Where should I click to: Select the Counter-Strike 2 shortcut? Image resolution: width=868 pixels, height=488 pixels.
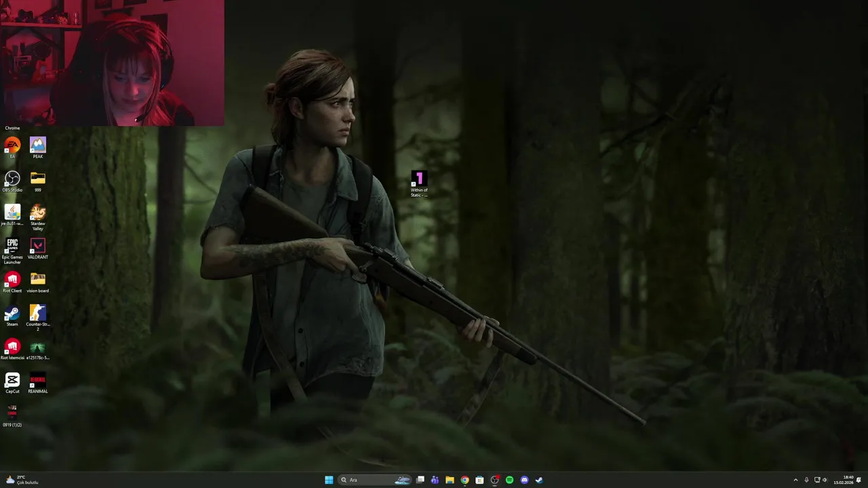38,317
